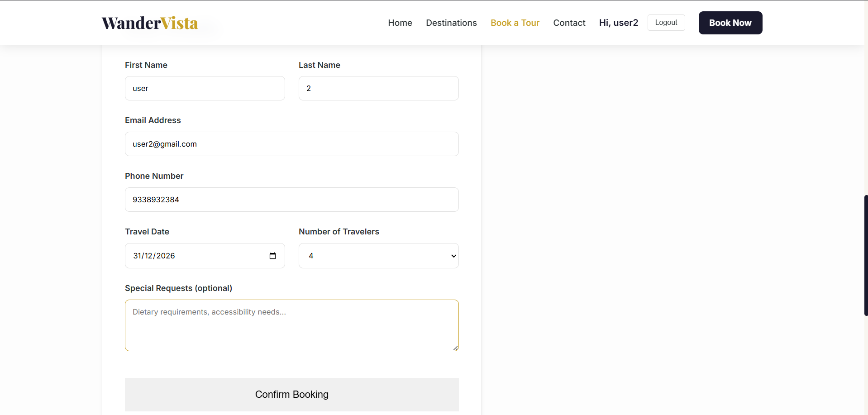Log out using the Logout button
Viewport: 868px width, 415px height.
pos(666,23)
